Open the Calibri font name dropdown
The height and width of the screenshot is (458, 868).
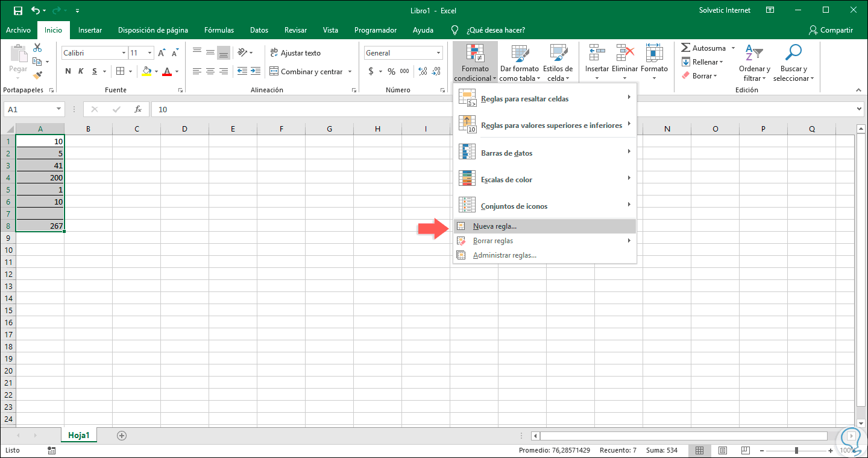click(124, 53)
